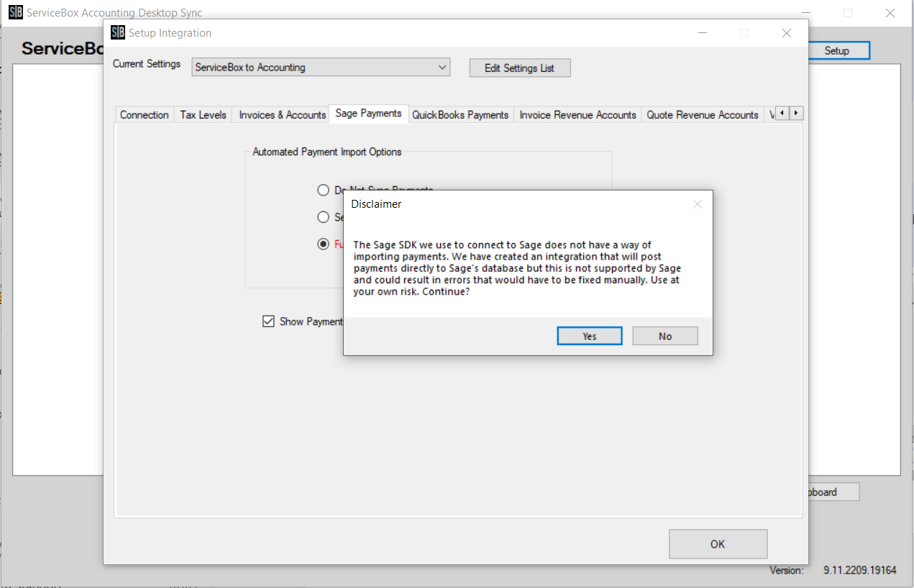Confirm the disclaimer with Yes

click(590, 336)
